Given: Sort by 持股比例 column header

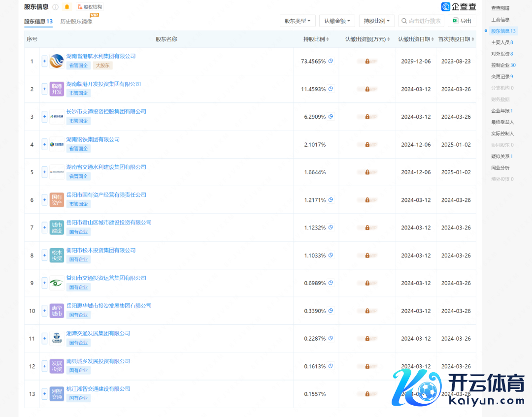Looking at the screenshot, I should coord(316,39).
